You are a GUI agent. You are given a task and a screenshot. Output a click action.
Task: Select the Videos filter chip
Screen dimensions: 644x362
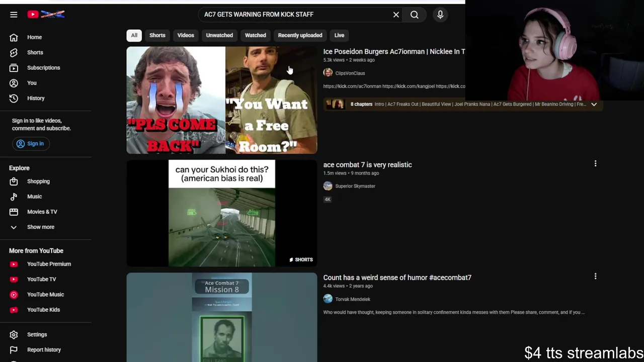pos(186,35)
